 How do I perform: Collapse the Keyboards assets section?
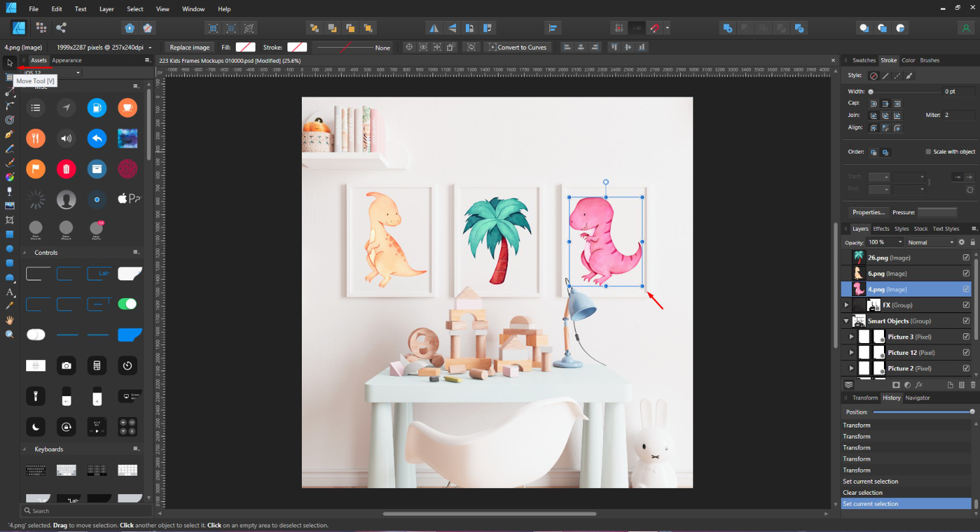25,449
